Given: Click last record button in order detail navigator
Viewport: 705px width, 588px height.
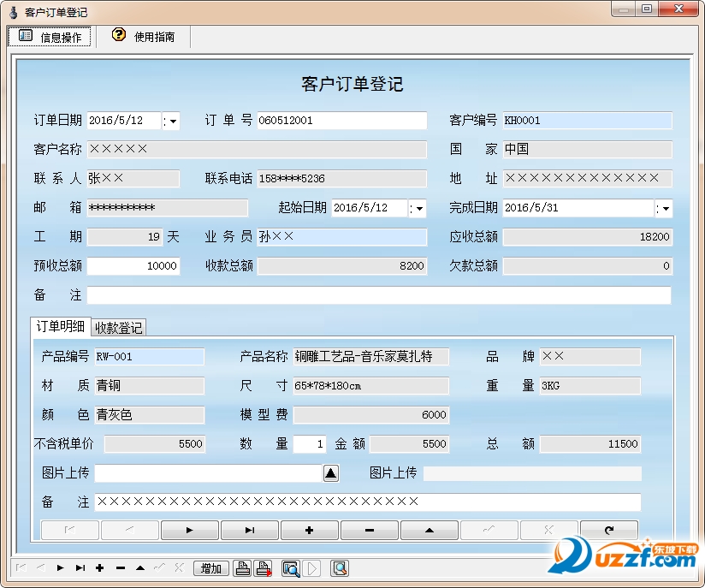Looking at the screenshot, I should (250, 530).
